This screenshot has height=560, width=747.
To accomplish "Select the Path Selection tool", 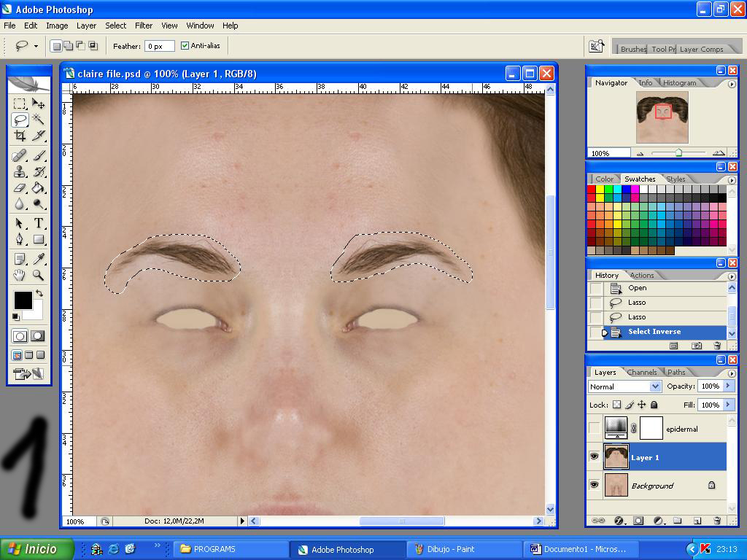I will 20,223.
